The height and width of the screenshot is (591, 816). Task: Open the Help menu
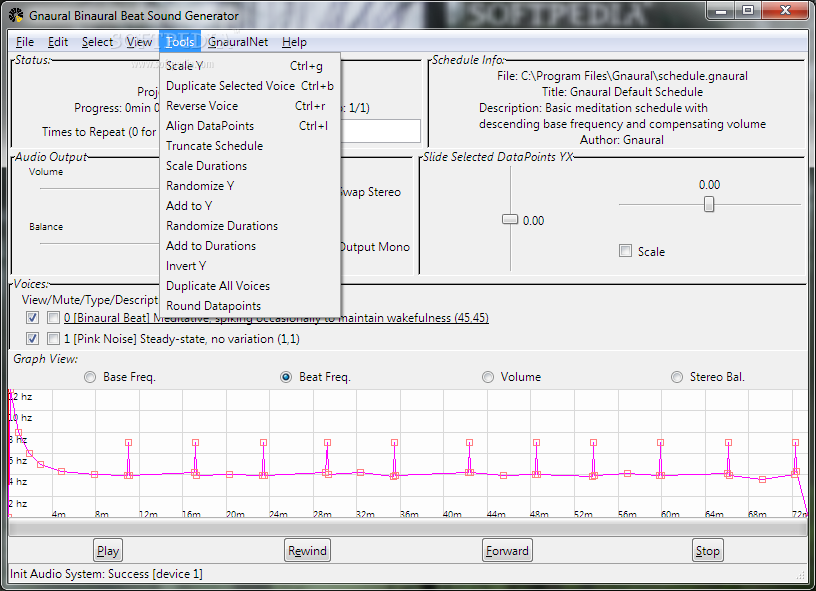click(x=294, y=42)
